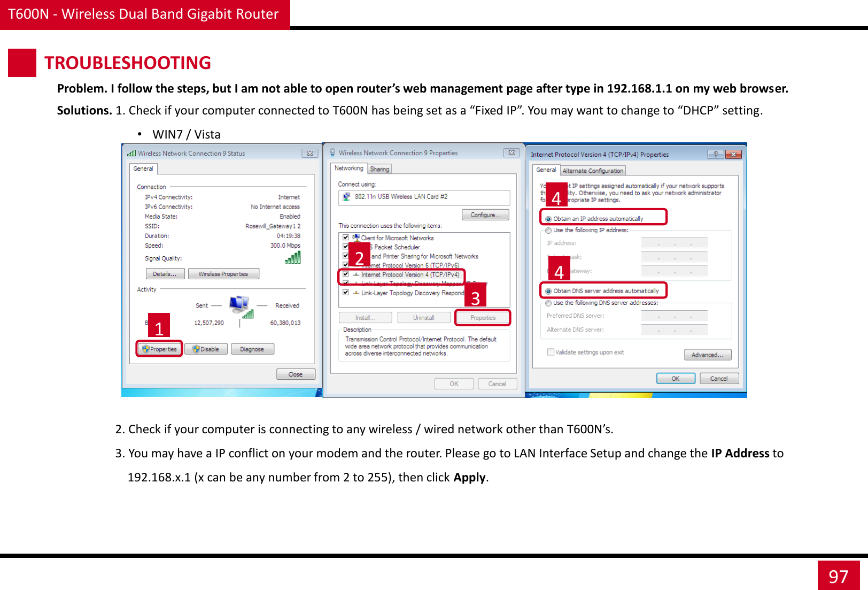Click Properties button in Connection Properties window
868x590 pixels.
tap(483, 317)
